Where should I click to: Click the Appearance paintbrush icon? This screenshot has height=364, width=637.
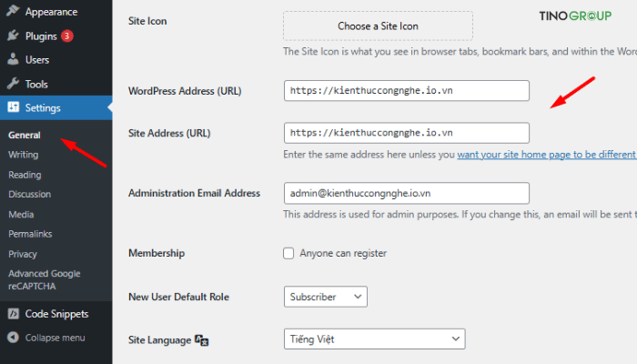[13, 11]
